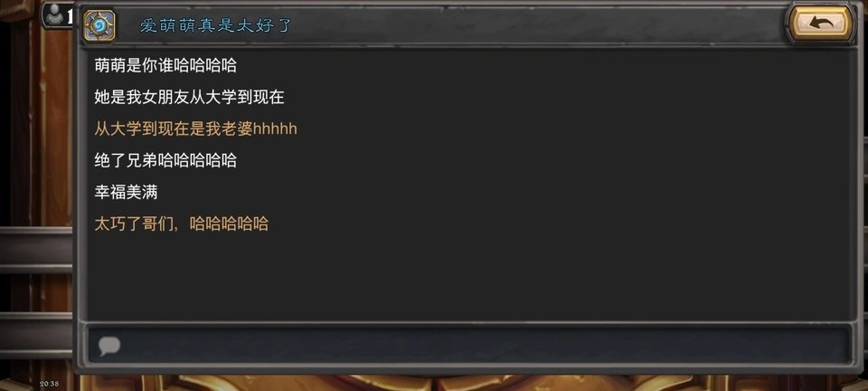Select the chat title 爱萌萌真是太好了
The height and width of the screenshot is (391, 868).
[x=215, y=25]
